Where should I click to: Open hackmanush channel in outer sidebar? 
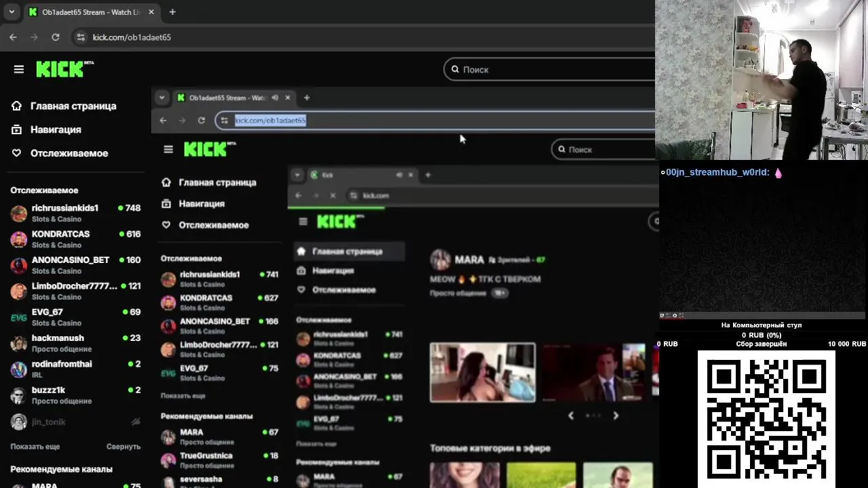[x=75, y=343]
